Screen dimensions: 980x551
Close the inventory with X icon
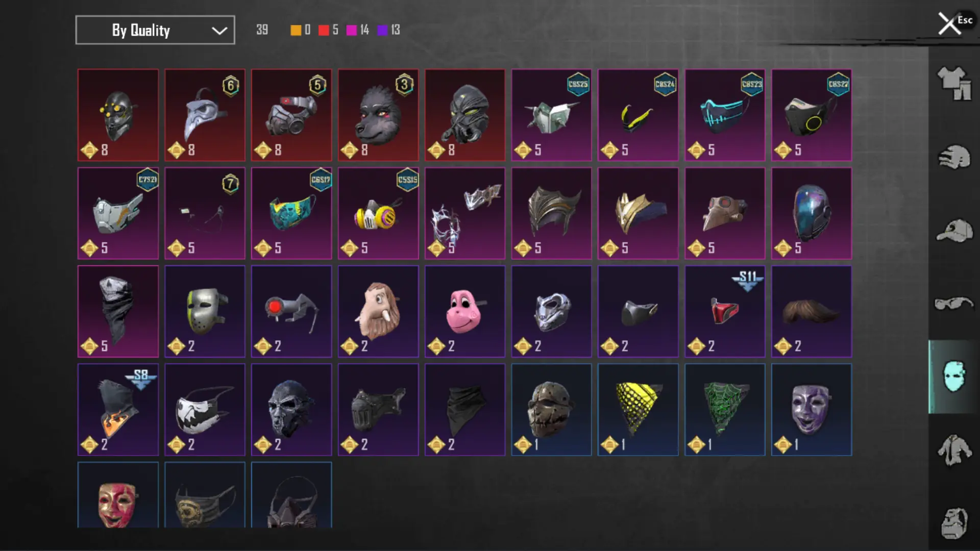pos(949,23)
